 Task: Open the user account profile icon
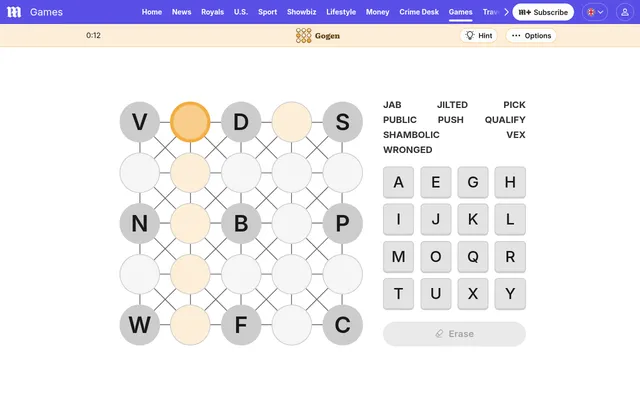624,12
